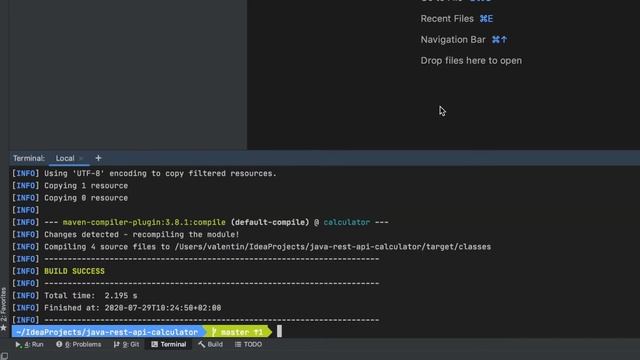Click the Problems warning icon
The width and height of the screenshot is (640, 360).
[59, 344]
